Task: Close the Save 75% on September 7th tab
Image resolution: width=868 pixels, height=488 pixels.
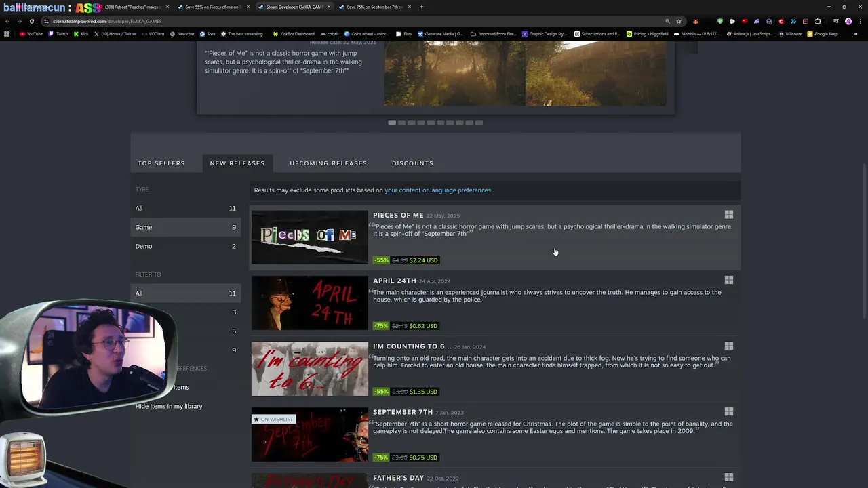Action: pyautogui.click(x=410, y=7)
